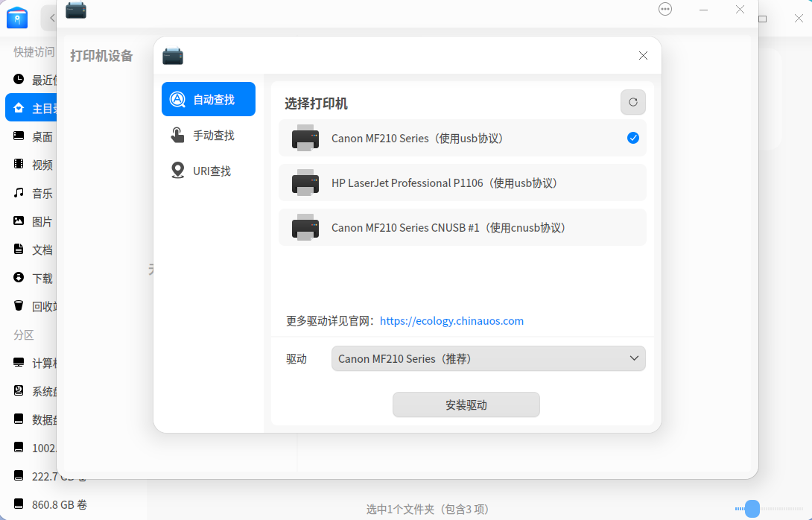Click the file manager launcher icon
This screenshot has width=812, height=520.
[x=16, y=18]
